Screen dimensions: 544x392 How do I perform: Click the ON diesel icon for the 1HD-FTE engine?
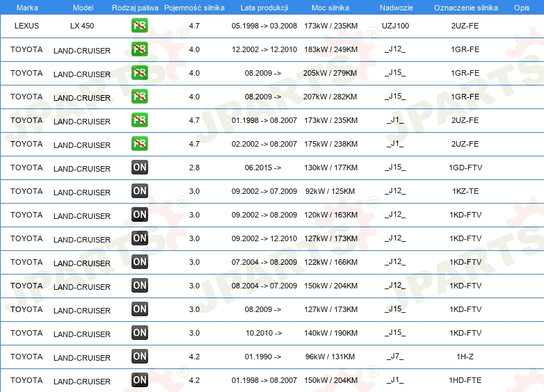pyautogui.click(x=139, y=380)
